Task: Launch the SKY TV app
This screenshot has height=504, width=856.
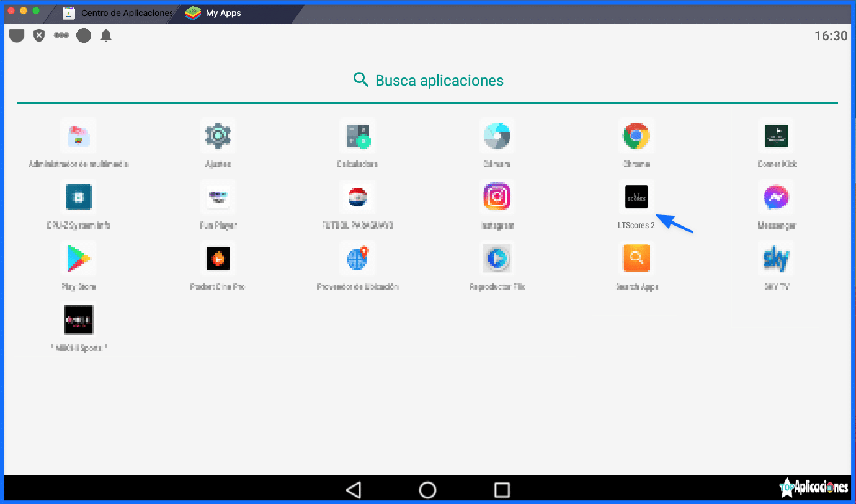Action: (x=776, y=258)
